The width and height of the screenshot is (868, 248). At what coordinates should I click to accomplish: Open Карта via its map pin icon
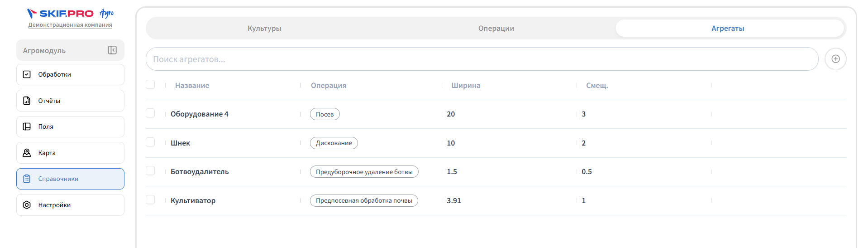[x=27, y=153]
